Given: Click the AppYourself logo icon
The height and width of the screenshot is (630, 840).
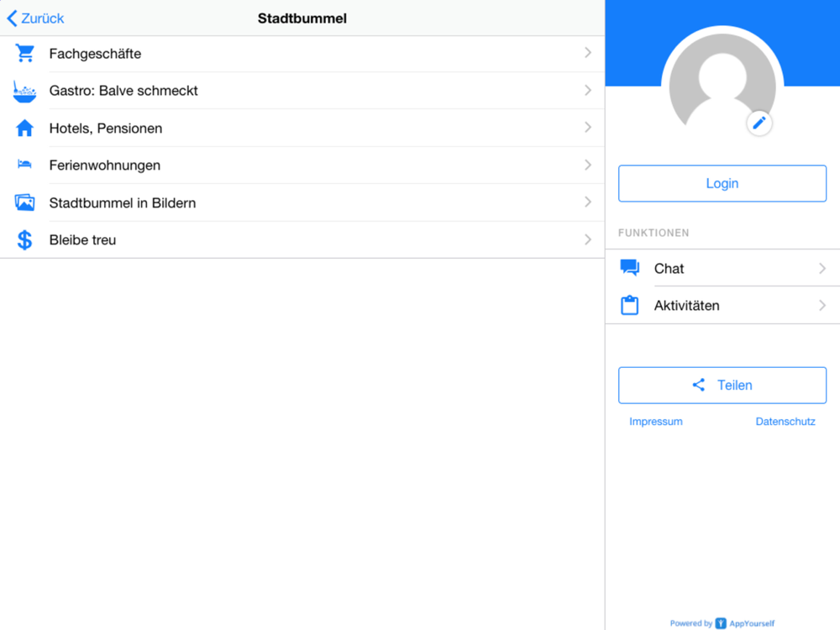Looking at the screenshot, I should (x=721, y=623).
